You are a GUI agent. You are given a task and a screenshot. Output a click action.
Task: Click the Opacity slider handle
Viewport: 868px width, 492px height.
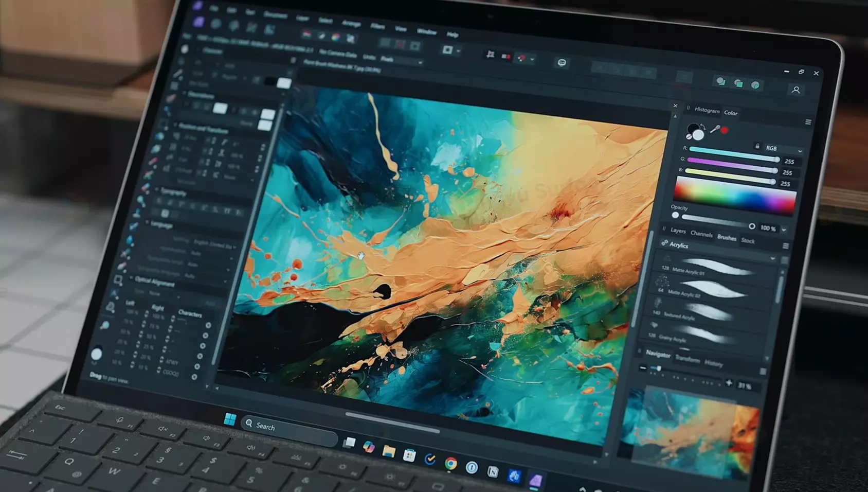(x=752, y=226)
